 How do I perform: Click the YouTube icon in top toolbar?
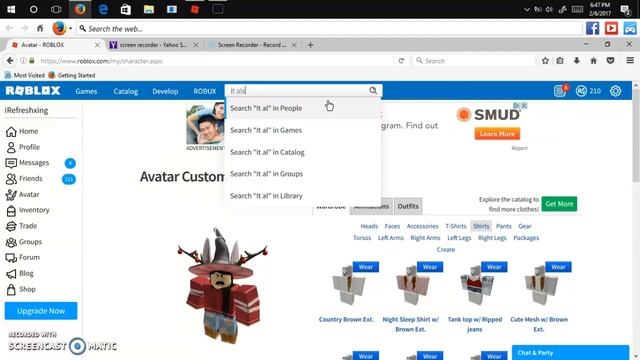coord(611,28)
